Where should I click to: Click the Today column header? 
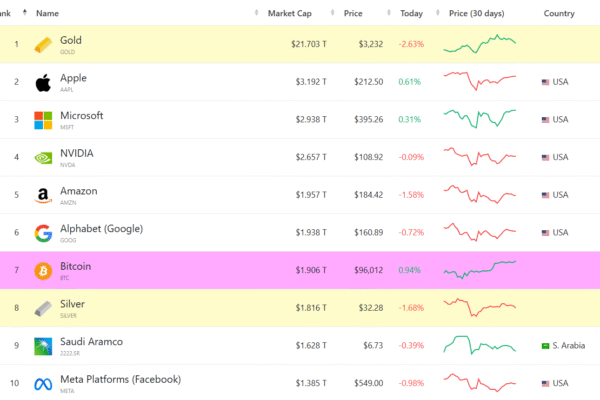411,13
